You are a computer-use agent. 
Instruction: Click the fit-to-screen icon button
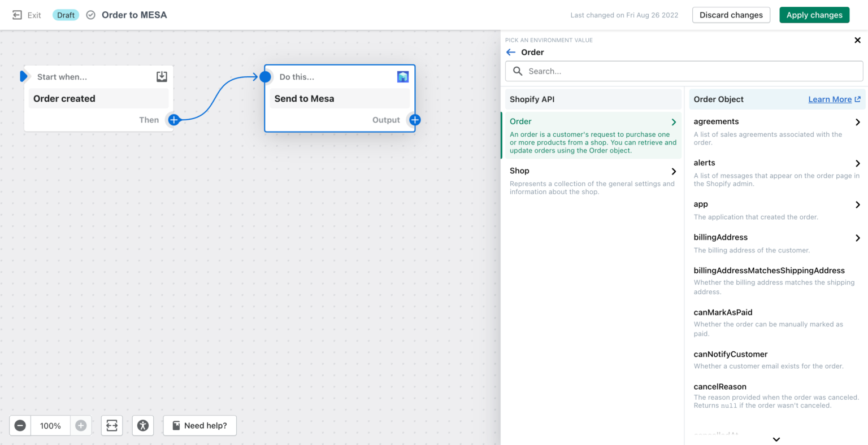(112, 426)
